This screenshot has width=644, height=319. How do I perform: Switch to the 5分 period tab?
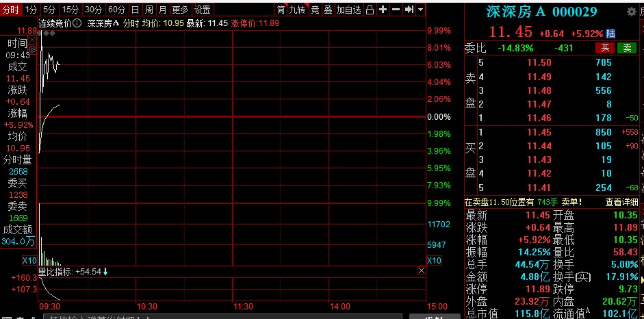coord(49,10)
